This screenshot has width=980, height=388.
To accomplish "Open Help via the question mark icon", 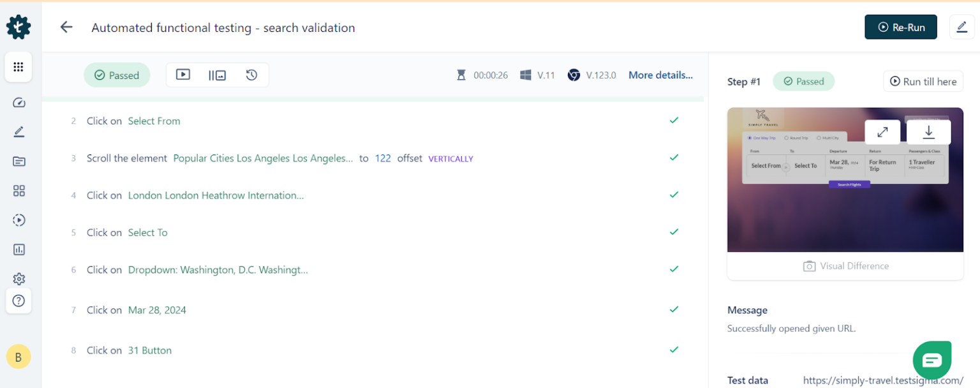I will coord(19,301).
